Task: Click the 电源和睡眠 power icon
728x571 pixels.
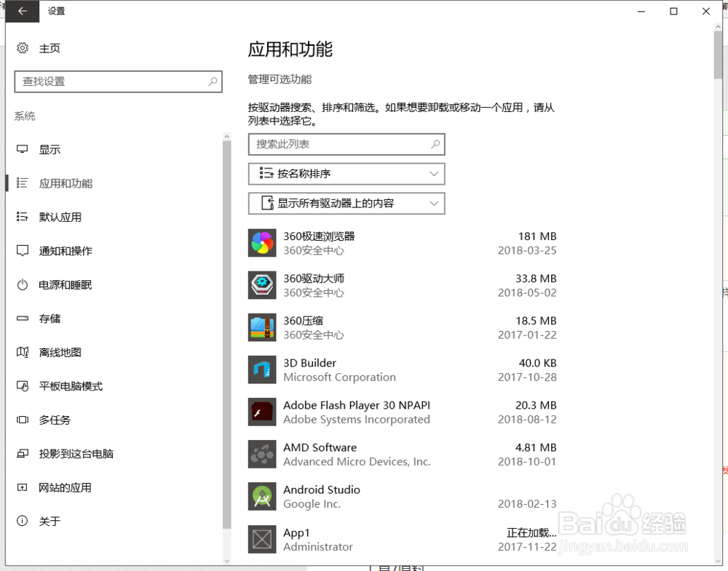Action: coord(23,284)
